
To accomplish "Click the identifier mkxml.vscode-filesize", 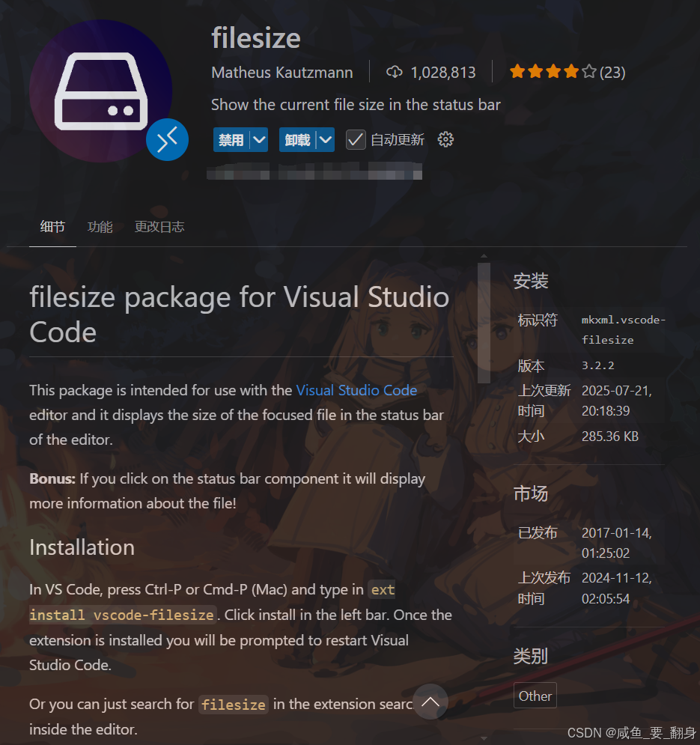I will [x=623, y=329].
